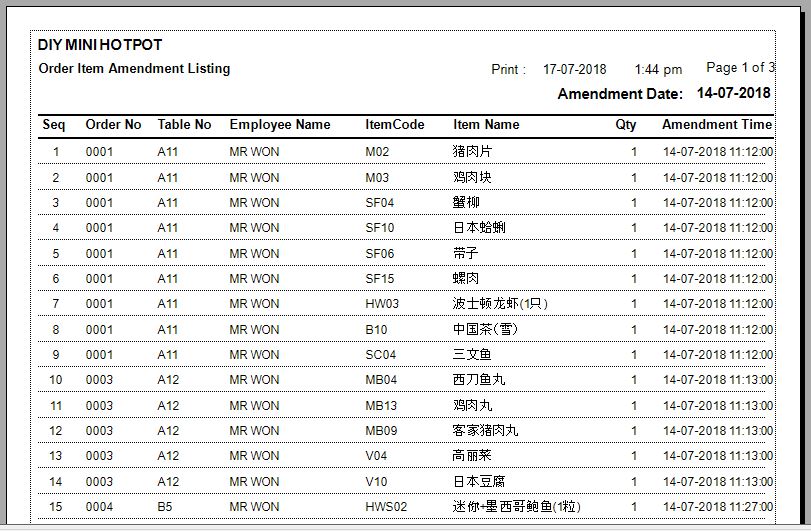Image resolution: width=811 pixels, height=531 pixels.
Task: Select item code SF06
Action: [x=380, y=254]
